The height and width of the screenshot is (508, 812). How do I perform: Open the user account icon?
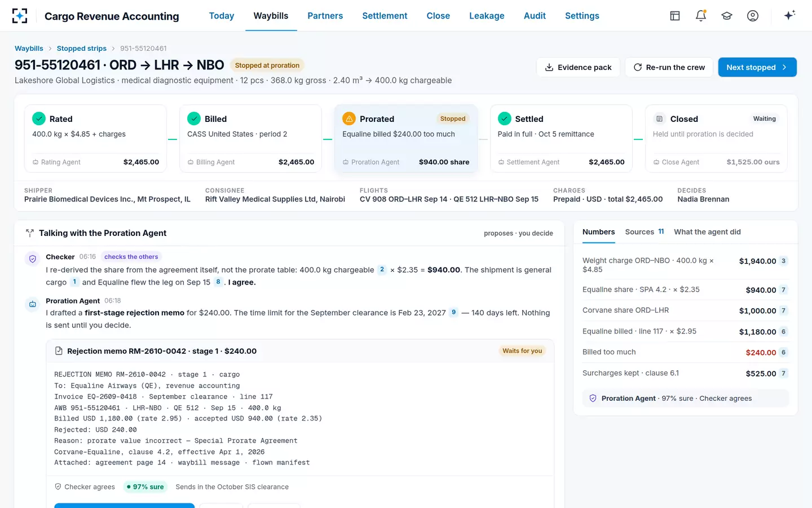point(753,16)
